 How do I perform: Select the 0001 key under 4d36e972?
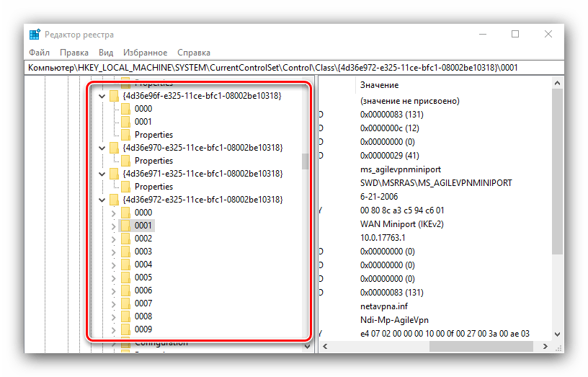click(x=143, y=226)
